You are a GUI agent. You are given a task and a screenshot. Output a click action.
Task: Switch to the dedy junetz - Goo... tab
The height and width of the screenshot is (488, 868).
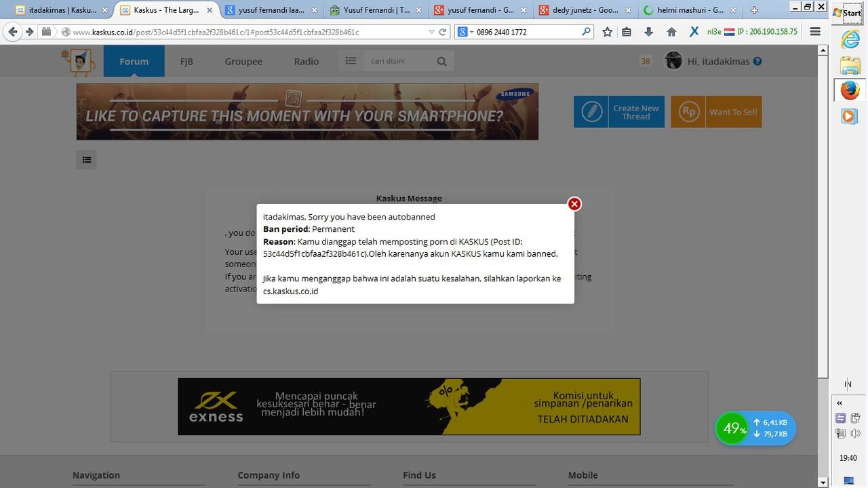585,10
